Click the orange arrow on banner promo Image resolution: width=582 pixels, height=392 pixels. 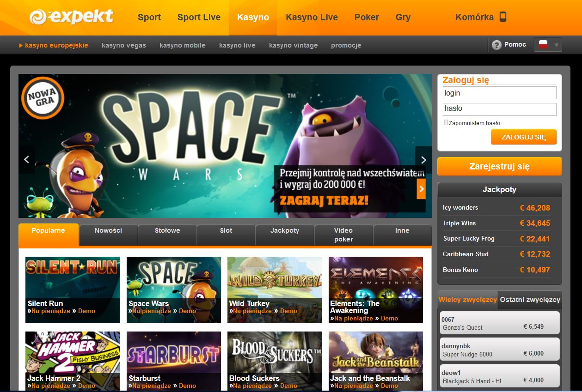(x=421, y=188)
